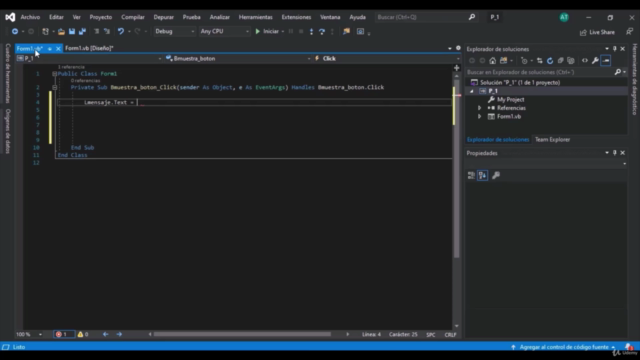Click the search magnifier in Buscar box

(472, 17)
